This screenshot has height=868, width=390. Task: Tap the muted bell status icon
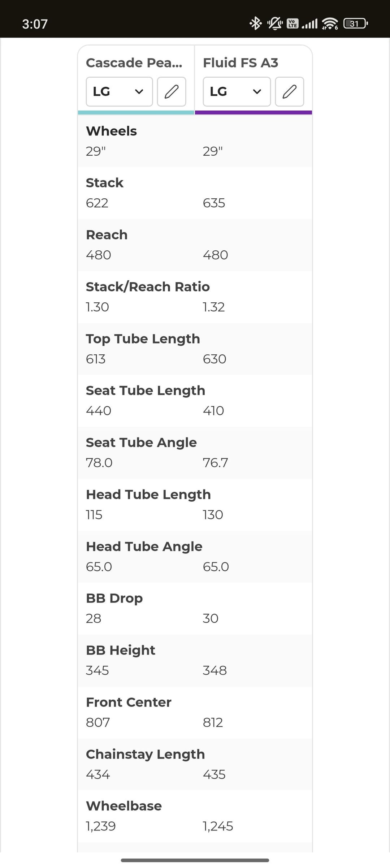[x=275, y=23]
